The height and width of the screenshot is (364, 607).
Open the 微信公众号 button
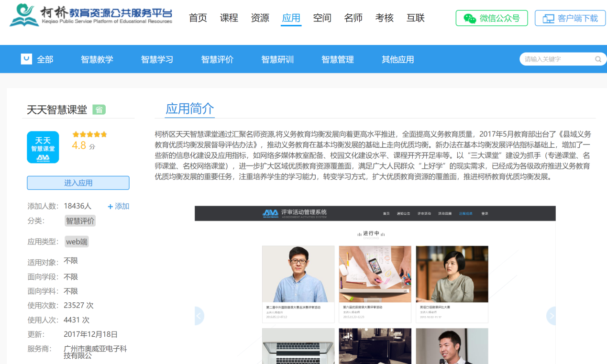(492, 18)
